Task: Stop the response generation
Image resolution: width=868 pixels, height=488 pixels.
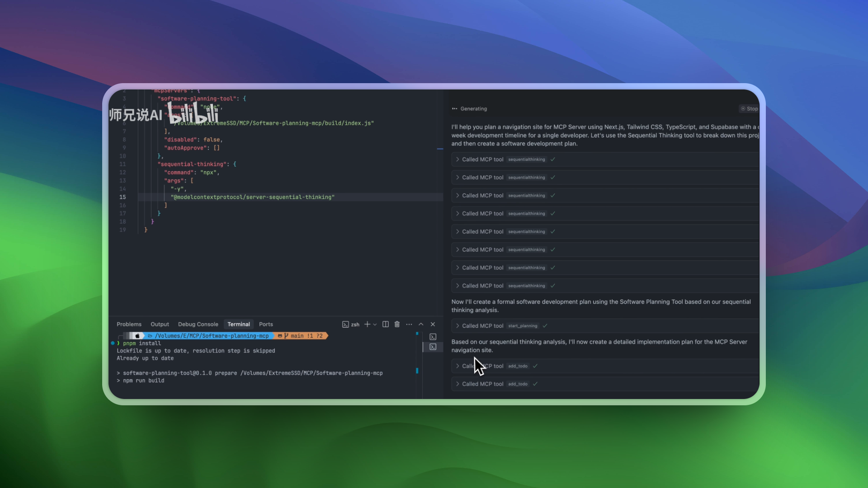Action: 749,109
